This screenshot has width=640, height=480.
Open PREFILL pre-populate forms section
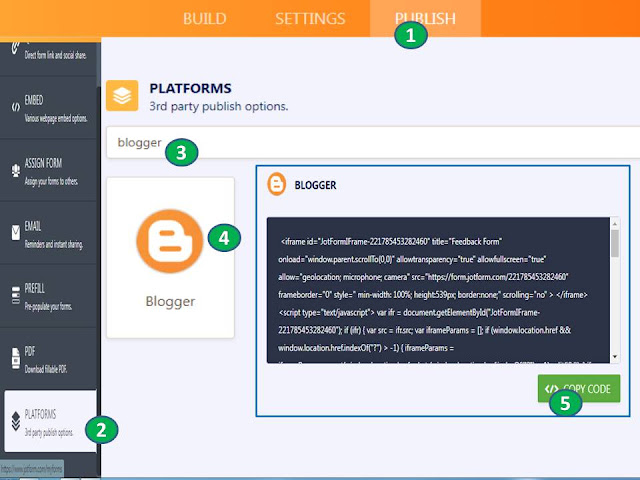coord(48,296)
